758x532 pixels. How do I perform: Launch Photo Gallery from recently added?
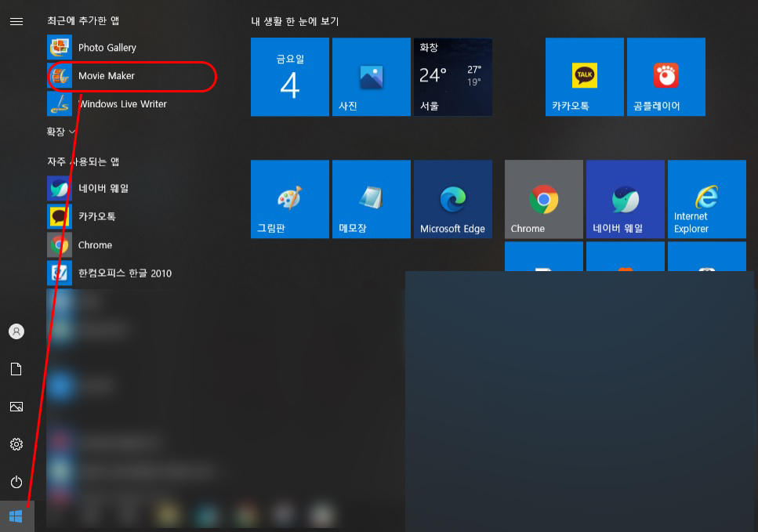tap(131, 47)
